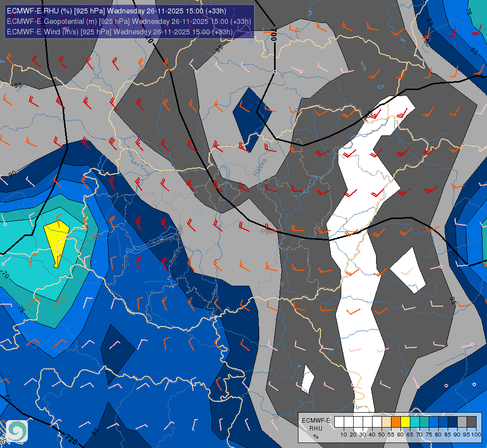Click the legend title 'ECMWF-E RHU %'
This screenshot has width=487, height=448.
click(316, 429)
